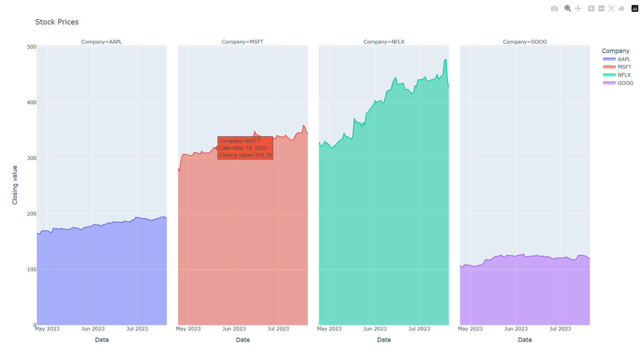The width and height of the screenshot is (644, 362).
Task: Click the camera icon to download plot as PNG
Action: pos(554,8)
